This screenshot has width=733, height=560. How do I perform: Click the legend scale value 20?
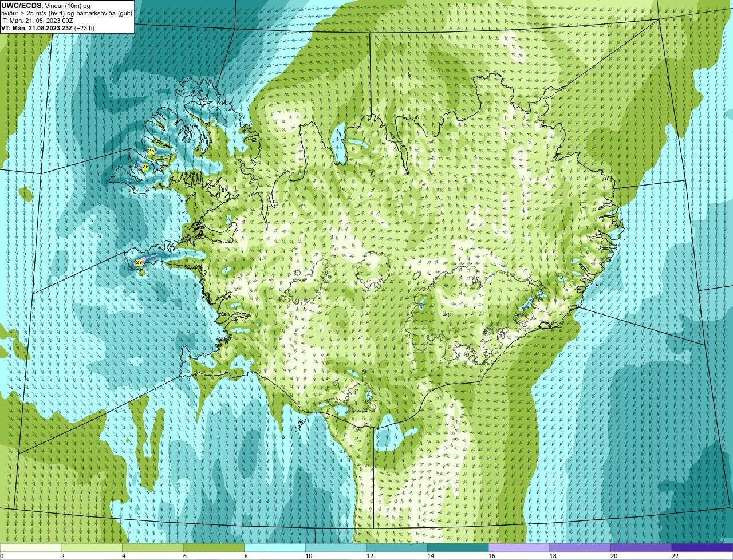[614, 556]
